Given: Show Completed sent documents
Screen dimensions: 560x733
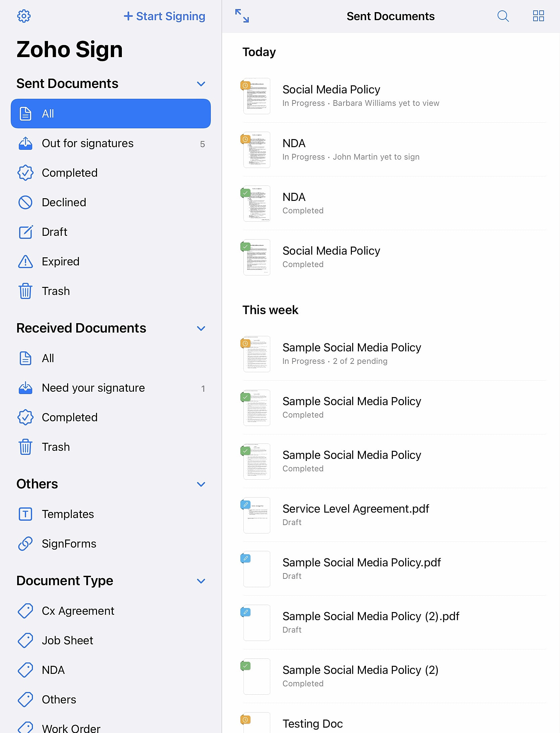Looking at the screenshot, I should tap(111, 173).
